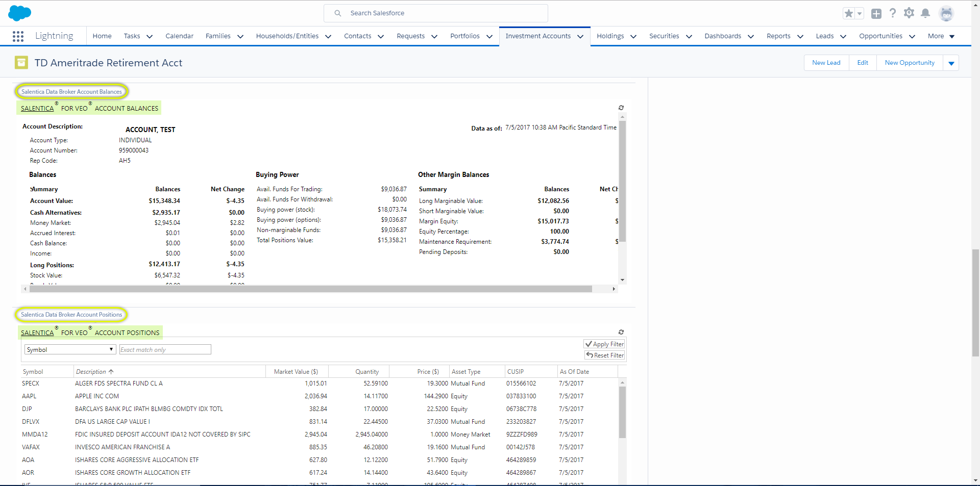Click the page vertical scrollbar

[975, 302]
